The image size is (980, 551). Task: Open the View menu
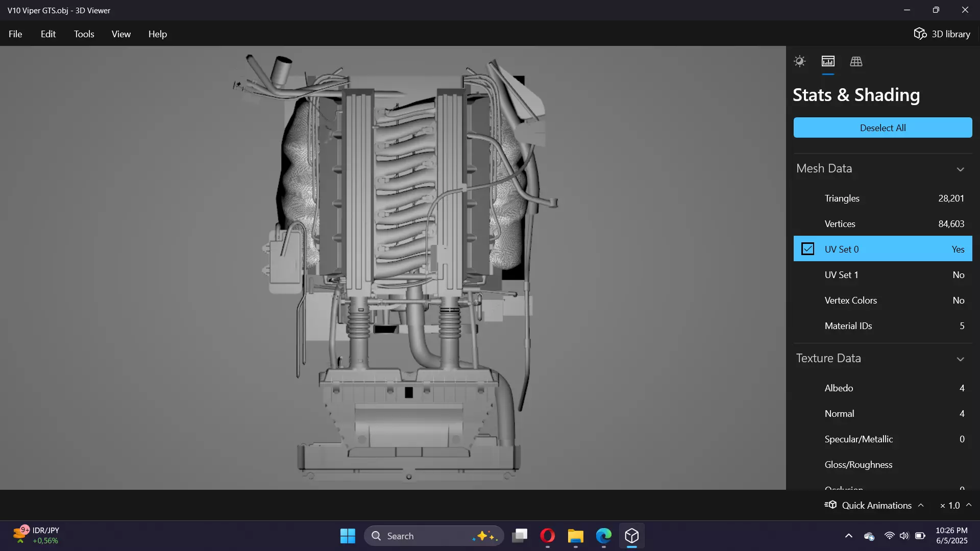coord(121,34)
